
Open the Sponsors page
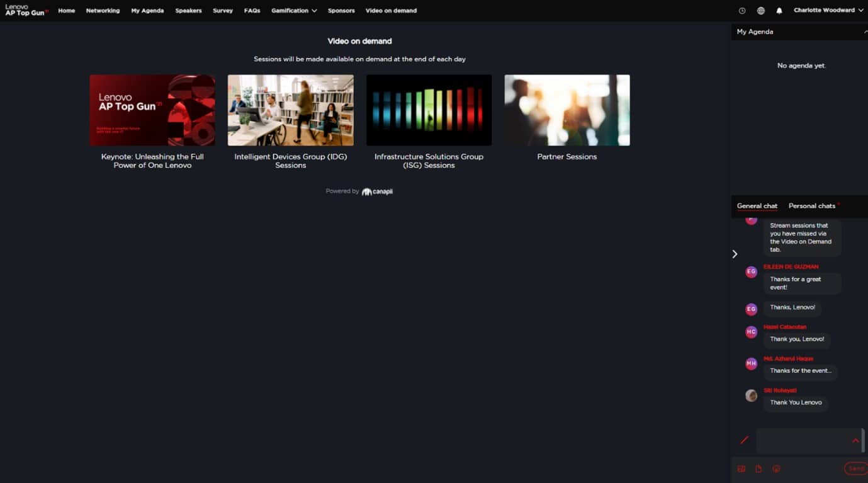pyautogui.click(x=341, y=11)
